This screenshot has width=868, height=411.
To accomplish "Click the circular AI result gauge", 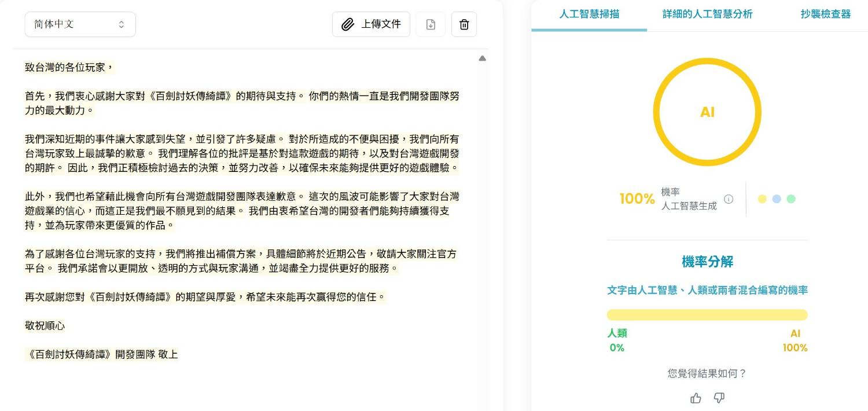I will tap(707, 112).
